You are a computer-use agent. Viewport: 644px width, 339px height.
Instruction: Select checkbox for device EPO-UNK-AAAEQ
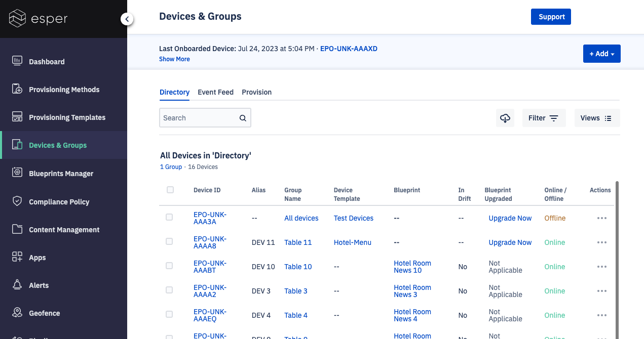tap(169, 314)
